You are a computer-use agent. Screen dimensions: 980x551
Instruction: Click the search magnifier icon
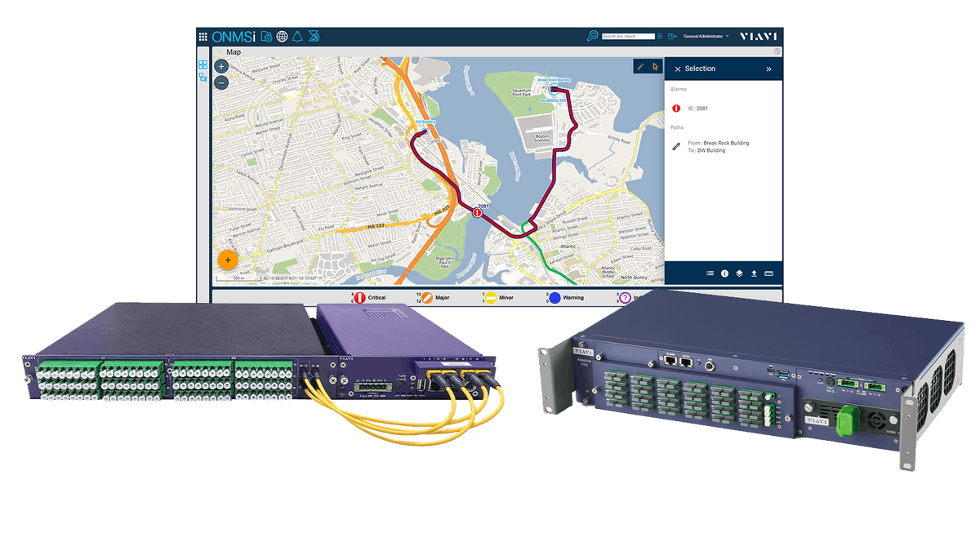click(593, 36)
